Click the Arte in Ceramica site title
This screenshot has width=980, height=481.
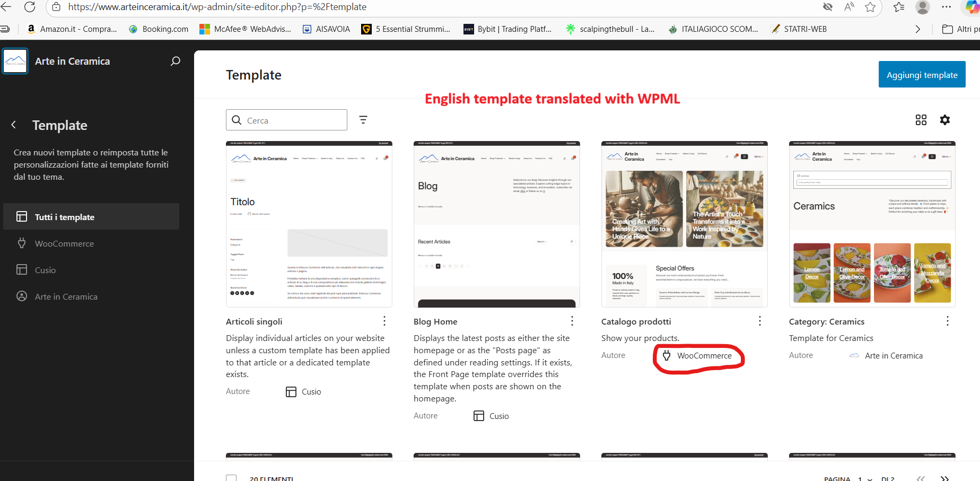click(x=73, y=61)
